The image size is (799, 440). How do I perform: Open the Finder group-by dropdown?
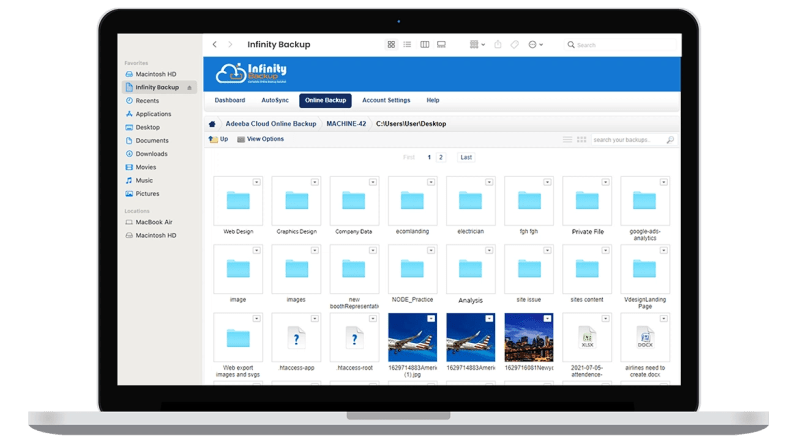(x=477, y=44)
